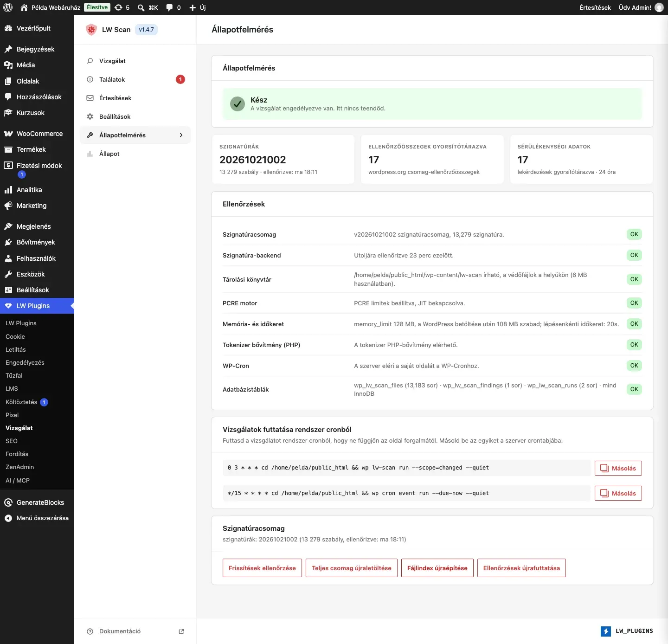The height and width of the screenshot is (644, 668).
Task: Click the WordPress logo in admin bar
Action: (x=8, y=7)
